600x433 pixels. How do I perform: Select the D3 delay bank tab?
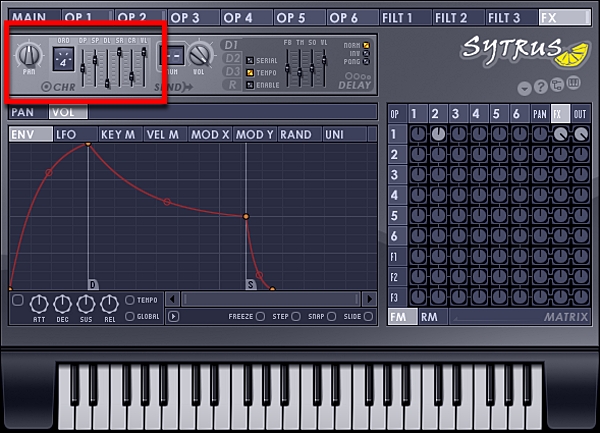click(232, 72)
